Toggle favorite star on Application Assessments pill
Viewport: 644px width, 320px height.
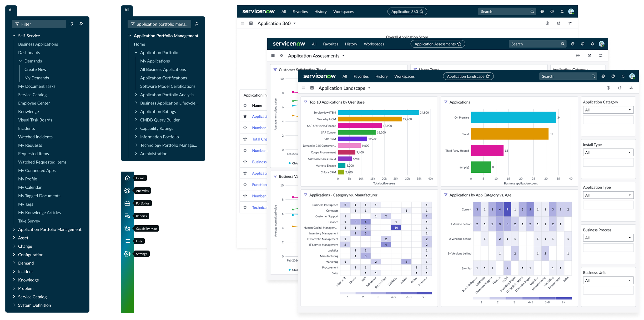(x=459, y=44)
